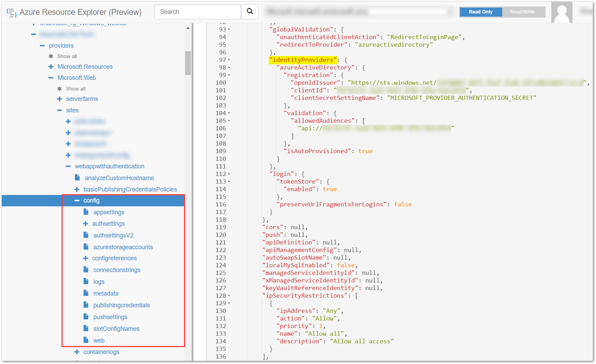This screenshot has width=596, height=364.
Task: Expand the authsettings node
Action: [85, 224]
